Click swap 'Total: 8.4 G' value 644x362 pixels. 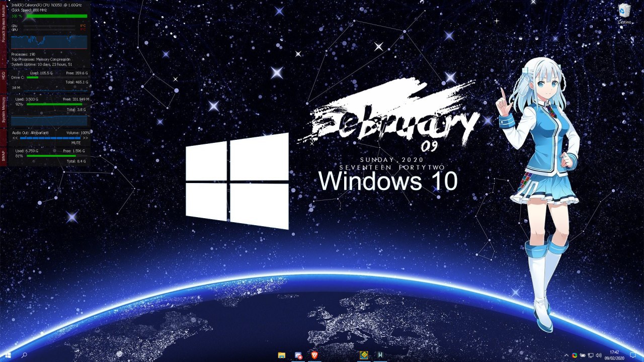pyautogui.click(x=76, y=161)
